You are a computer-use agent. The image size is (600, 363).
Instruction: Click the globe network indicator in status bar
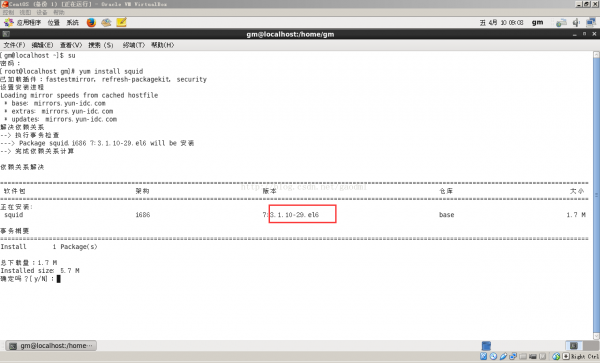coord(556,356)
